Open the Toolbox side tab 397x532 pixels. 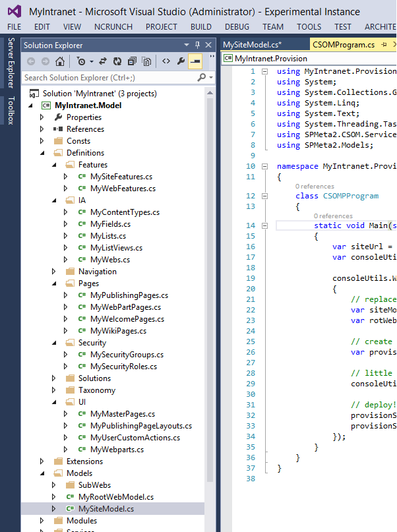tap(11, 110)
